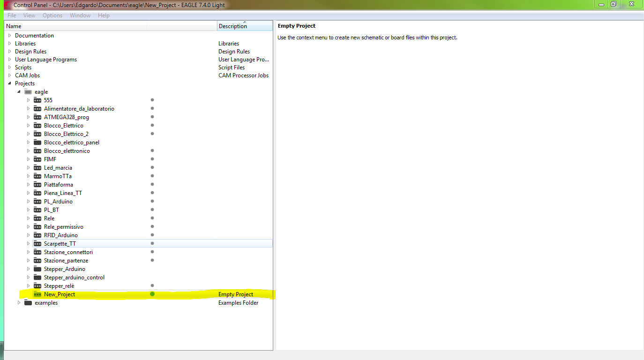The image size is (644, 360).
Task: Click the New_Project green folder icon
Action: 37,294
